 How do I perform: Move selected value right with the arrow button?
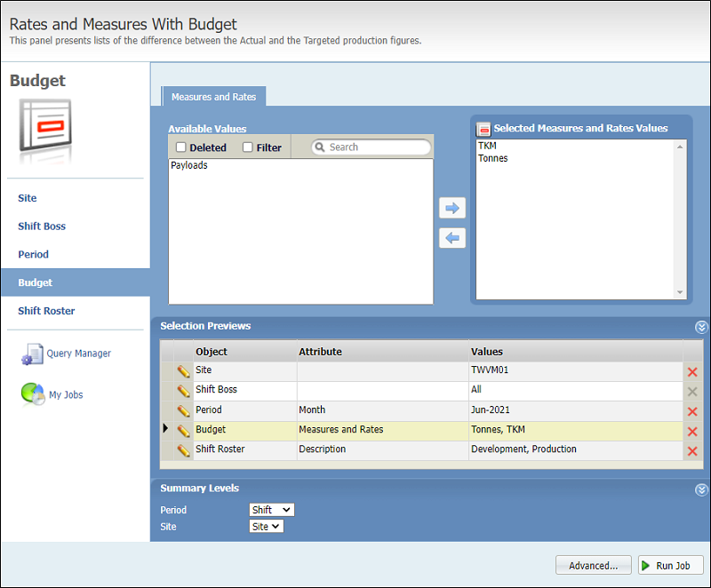point(452,208)
